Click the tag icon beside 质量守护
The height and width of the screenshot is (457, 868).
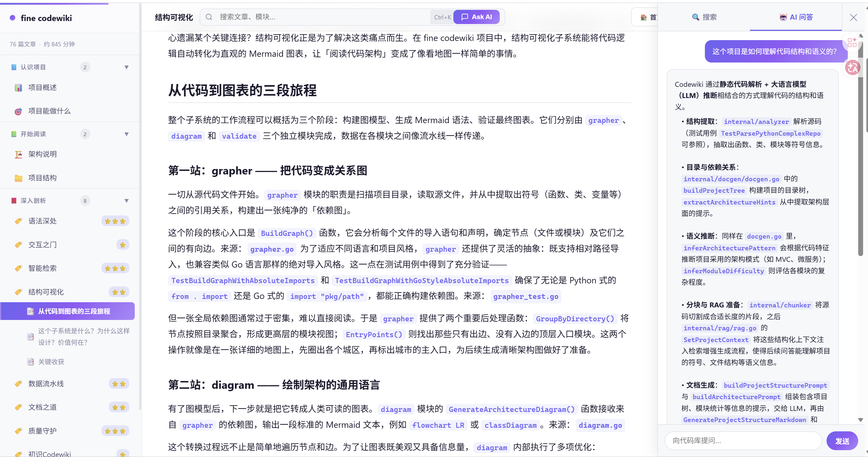coord(19,431)
